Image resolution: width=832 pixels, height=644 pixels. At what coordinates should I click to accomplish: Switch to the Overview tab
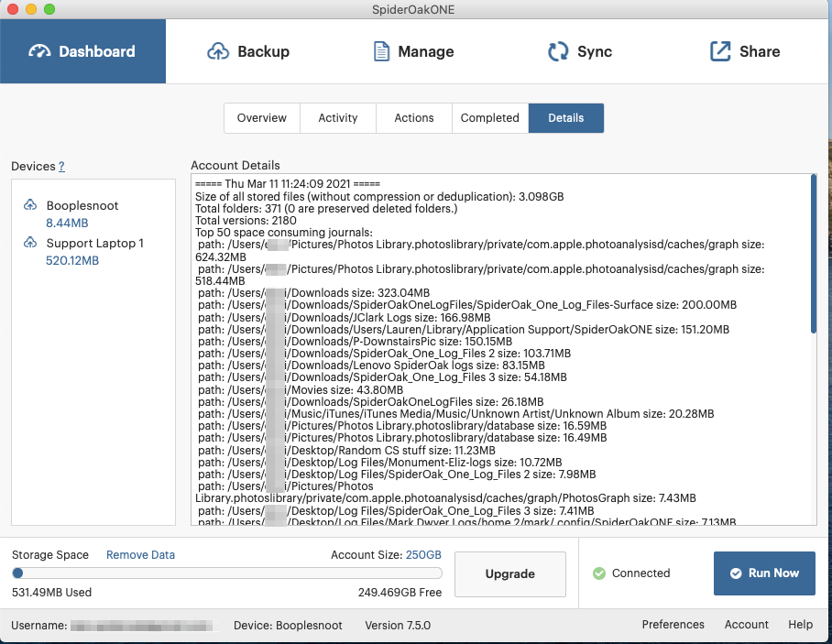pos(261,118)
